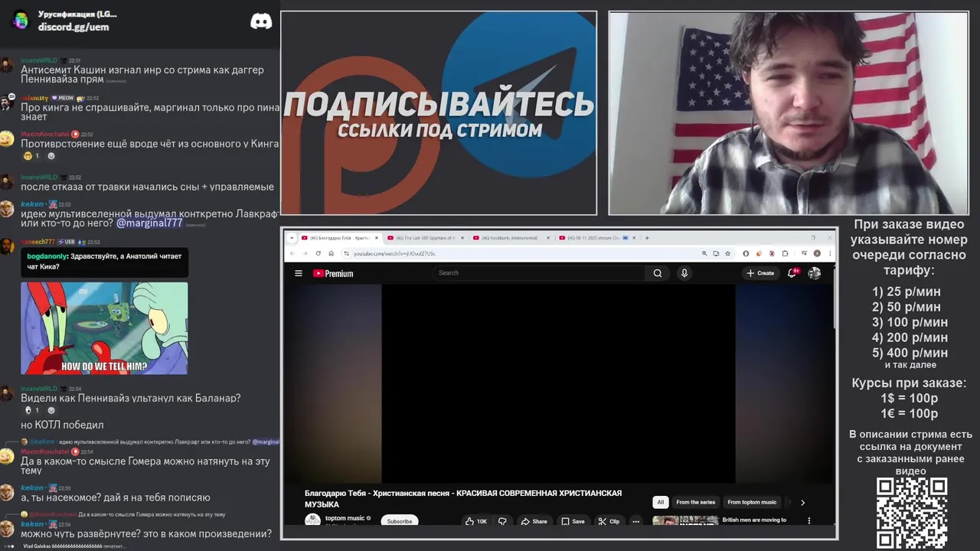
Task: View site information icon beside URL
Action: [346, 253]
